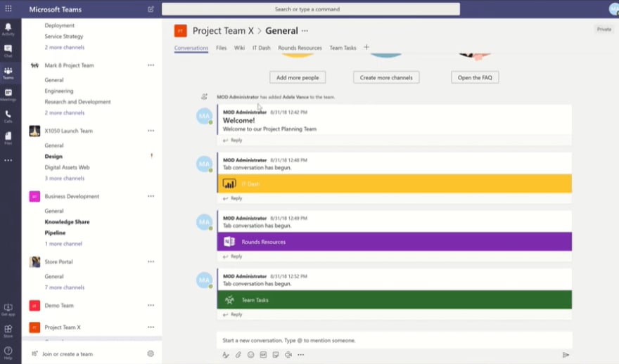The image size is (619, 364).
Task: Switch to the Wiki tab
Action: tap(239, 48)
